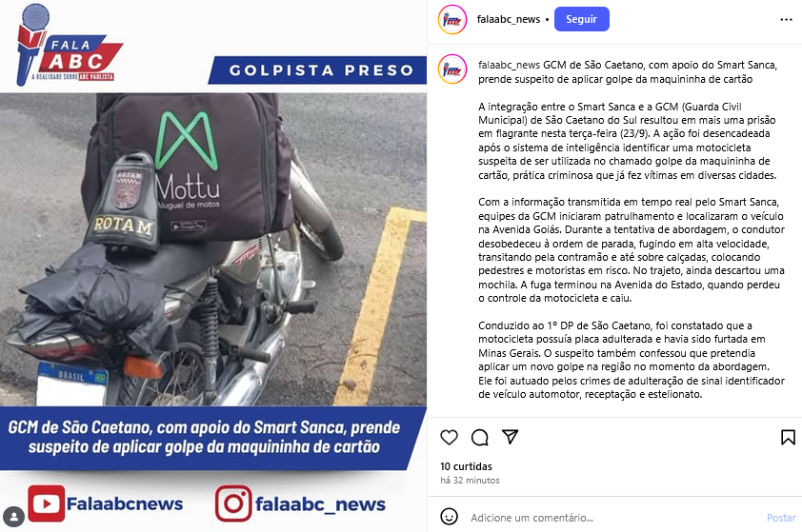Save the post with the bookmark icon
802x532 pixels.
[x=788, y=438]
